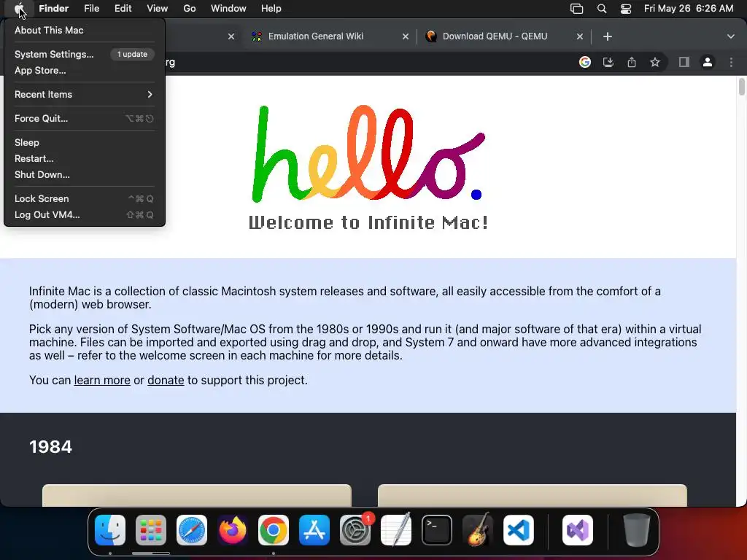Open Chrome profile avatar menu

tap(708, 62)
